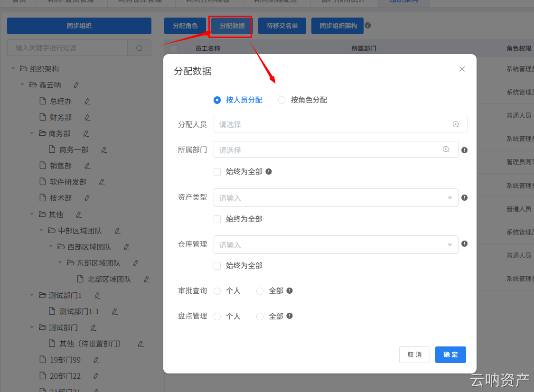534x392 pixels.
Task: Expand the 资产类型 dropdown arrow
Action: tap(450, 197)
